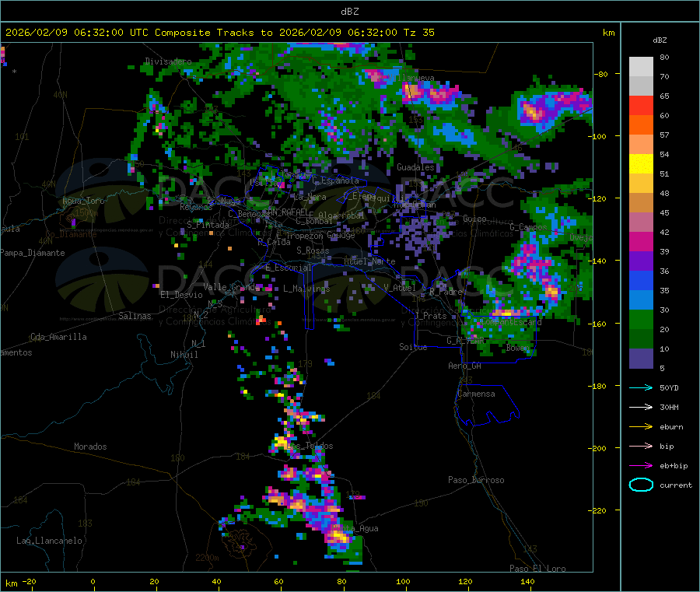
Task: Click the 'Paso El Loro' map label
Action: pos(537,569)
